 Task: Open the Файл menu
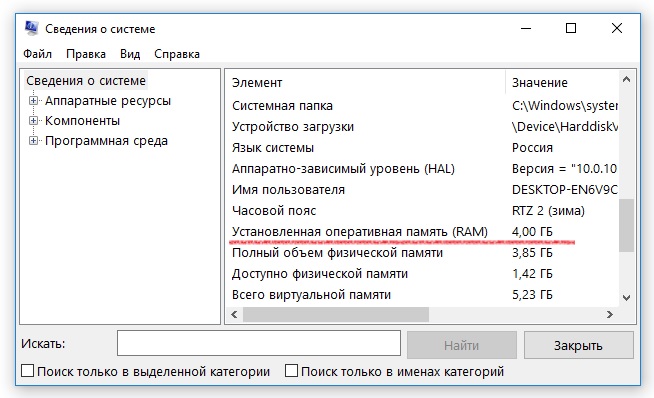point(38,54)
